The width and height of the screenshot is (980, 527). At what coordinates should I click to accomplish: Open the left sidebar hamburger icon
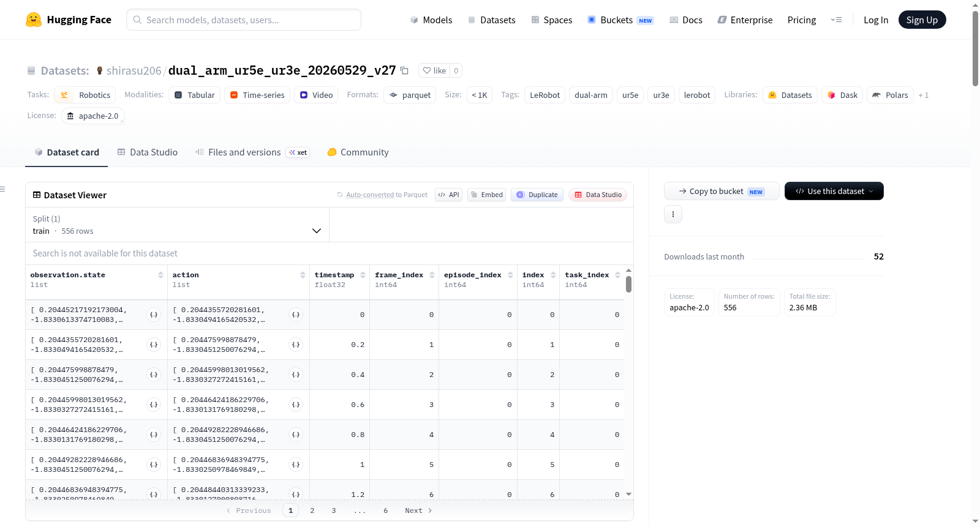click(x=2, y=189)
